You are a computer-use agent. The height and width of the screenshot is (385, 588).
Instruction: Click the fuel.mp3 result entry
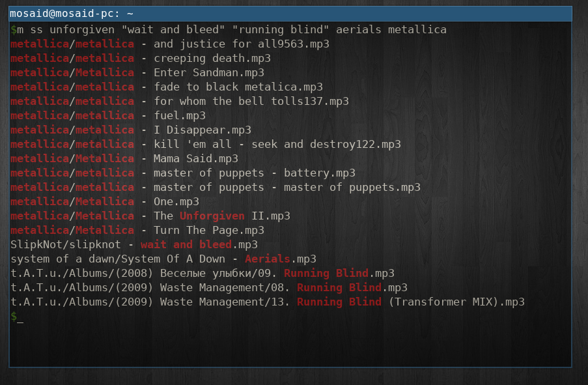point(108,115)
